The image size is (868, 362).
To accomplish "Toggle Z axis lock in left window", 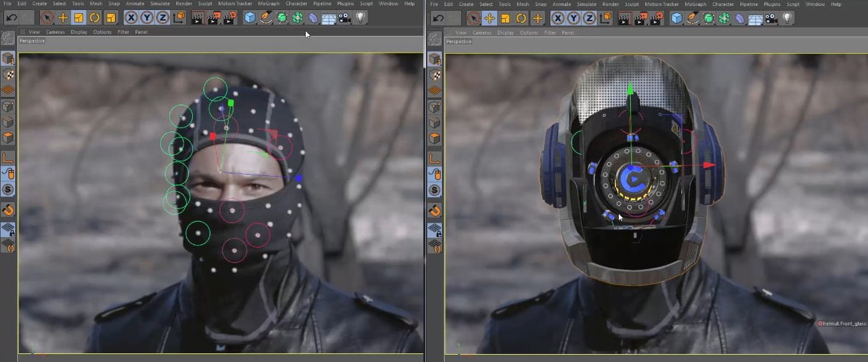I will [162, 18].
